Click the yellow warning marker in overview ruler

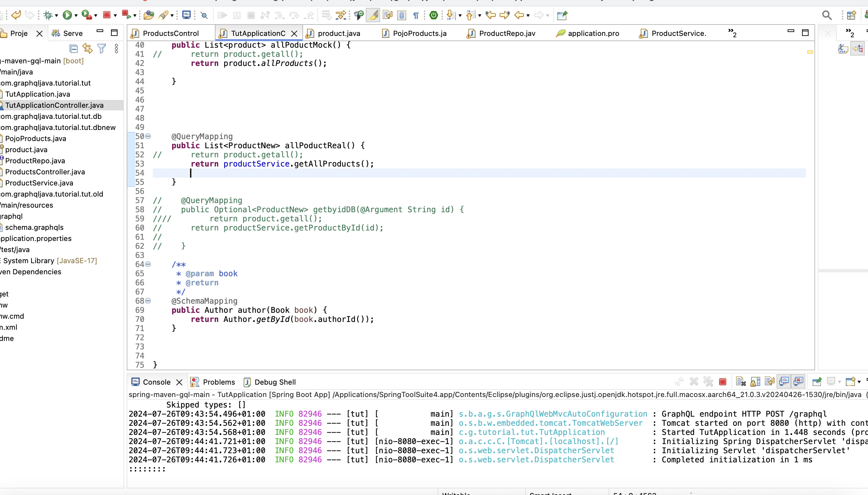pyautogui.click(x=810, y=52)
